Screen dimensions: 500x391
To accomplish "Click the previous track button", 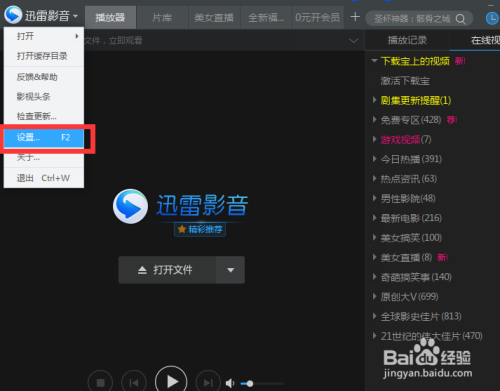I will (x=134, y=382).
